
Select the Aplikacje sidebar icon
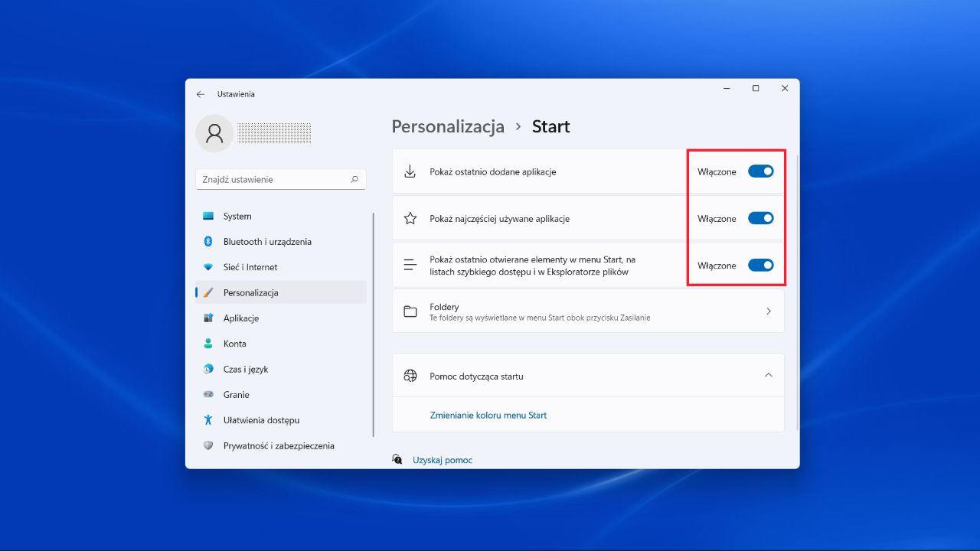208,318
